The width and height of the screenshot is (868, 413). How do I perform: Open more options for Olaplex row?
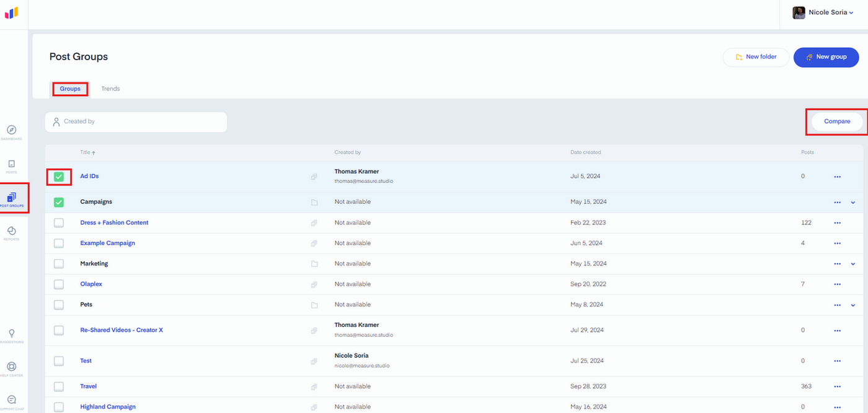pyautogui.click(x=838, y=284)
